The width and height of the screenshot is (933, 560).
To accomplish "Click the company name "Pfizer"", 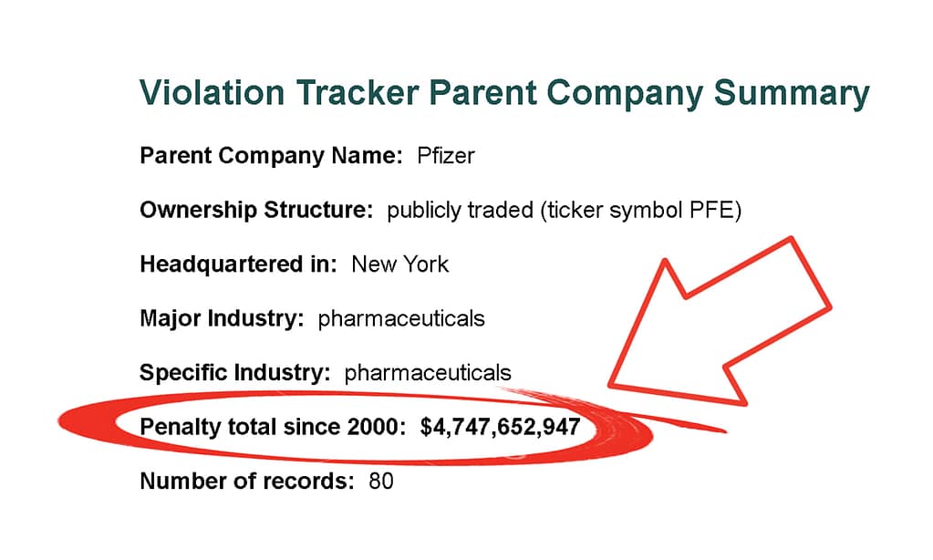I will tap(445, 156).
